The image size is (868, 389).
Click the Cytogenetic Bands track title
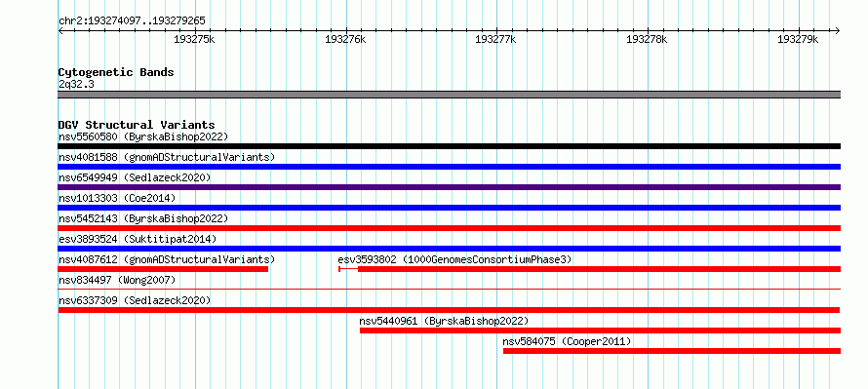tap(116, 72)
